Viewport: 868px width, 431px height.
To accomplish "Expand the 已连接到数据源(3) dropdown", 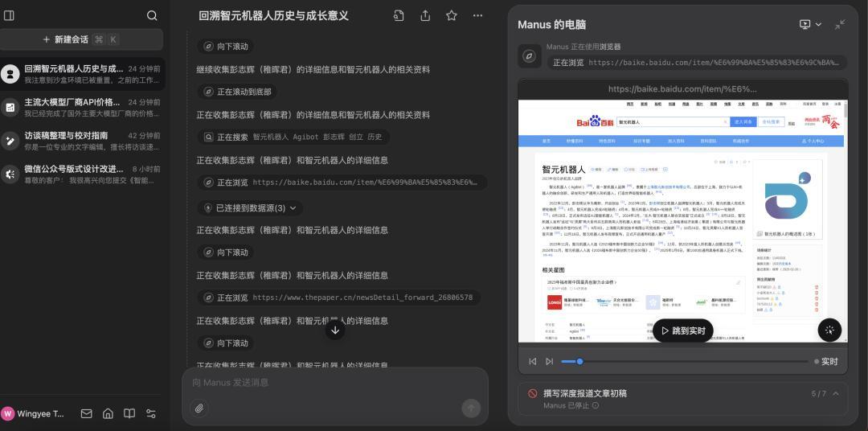I will coord(250,207).
